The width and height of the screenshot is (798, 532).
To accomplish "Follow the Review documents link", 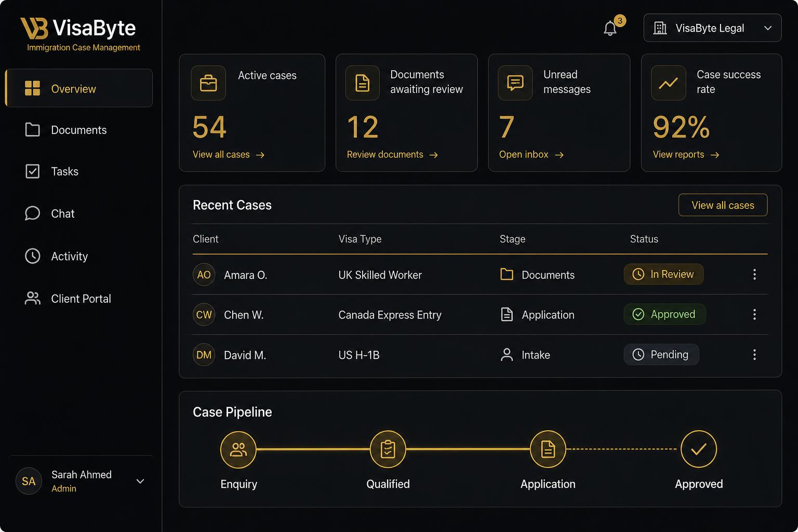I will [392, 155].
